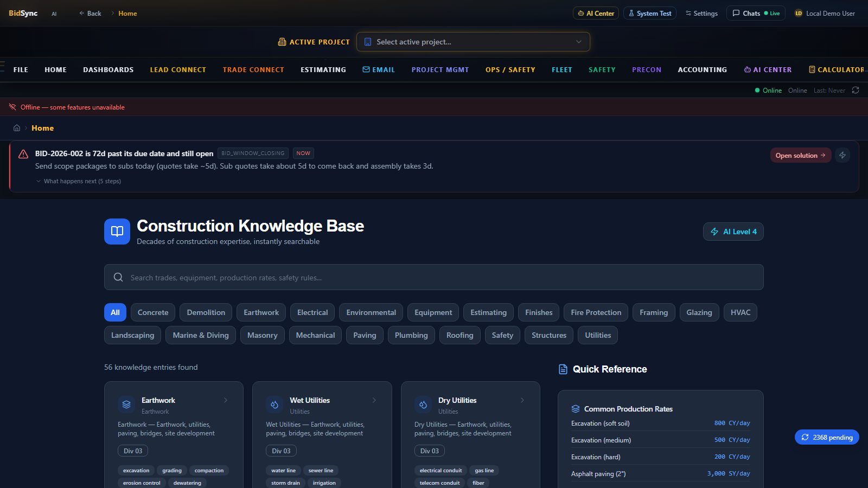Open the TRADE CONNECT menu
Viewport: 868px width, 488px height.
[x=253, y=69]
